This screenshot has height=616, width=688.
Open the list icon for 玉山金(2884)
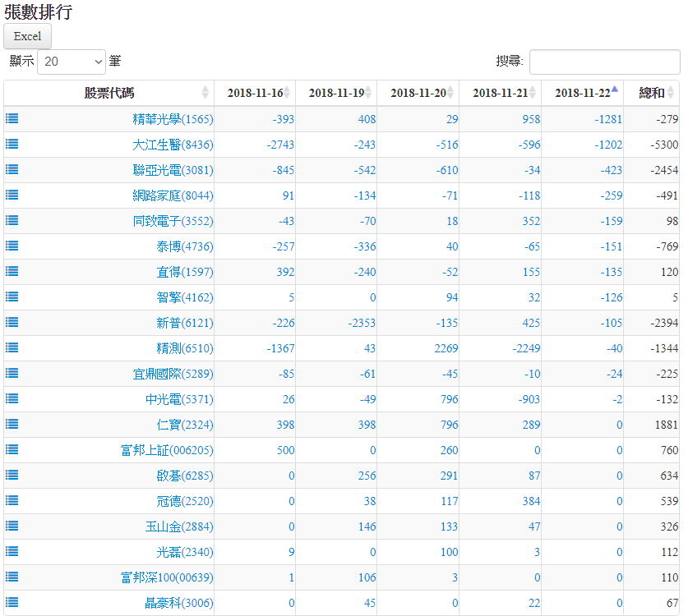(x=12, y=526)
